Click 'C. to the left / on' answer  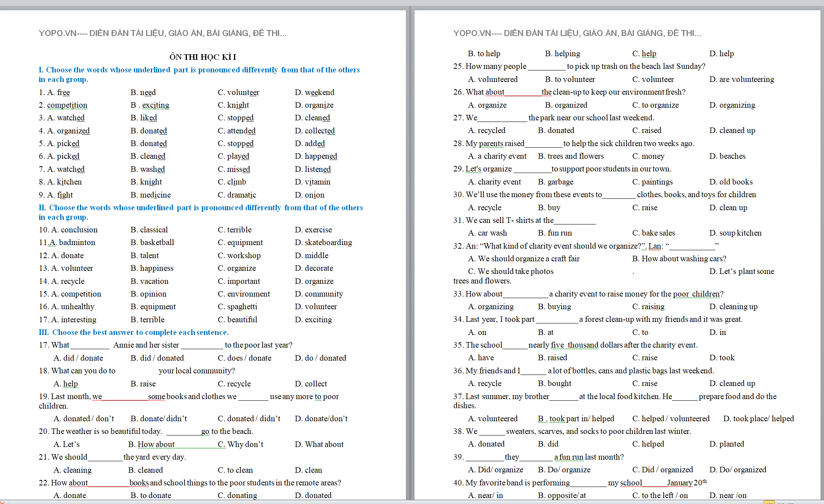[660, 495]
